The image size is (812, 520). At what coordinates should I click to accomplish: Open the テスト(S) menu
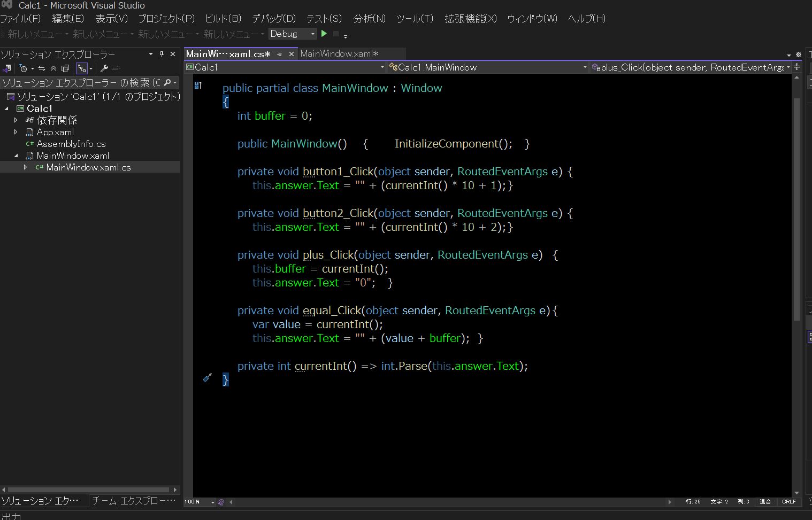click(324, 19)
